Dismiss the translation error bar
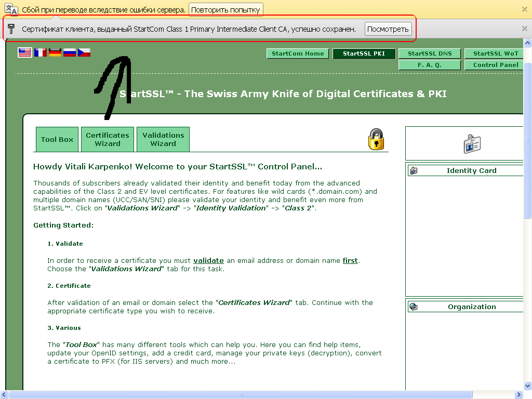Screen dimensions: 532x399 point(524,9)
